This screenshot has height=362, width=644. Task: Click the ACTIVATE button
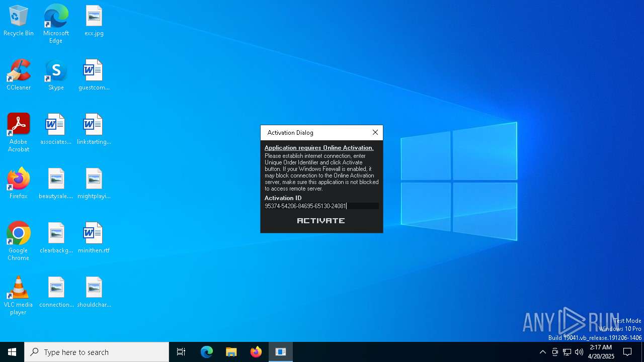321,221
